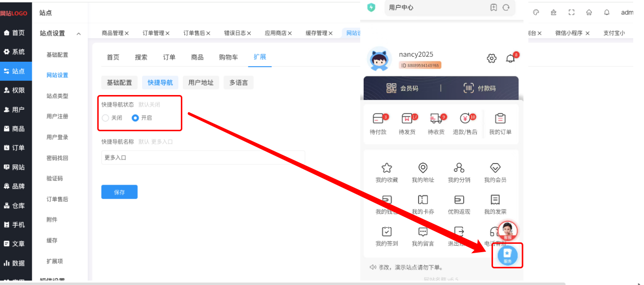Open the 付款码 barcode
Viewport: 644px width, 285px height.
click(479, 88)
